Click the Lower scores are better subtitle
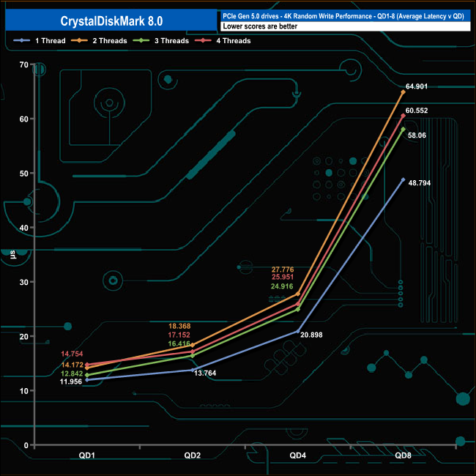This screenshot has height=476, width=476. [260, 26]
